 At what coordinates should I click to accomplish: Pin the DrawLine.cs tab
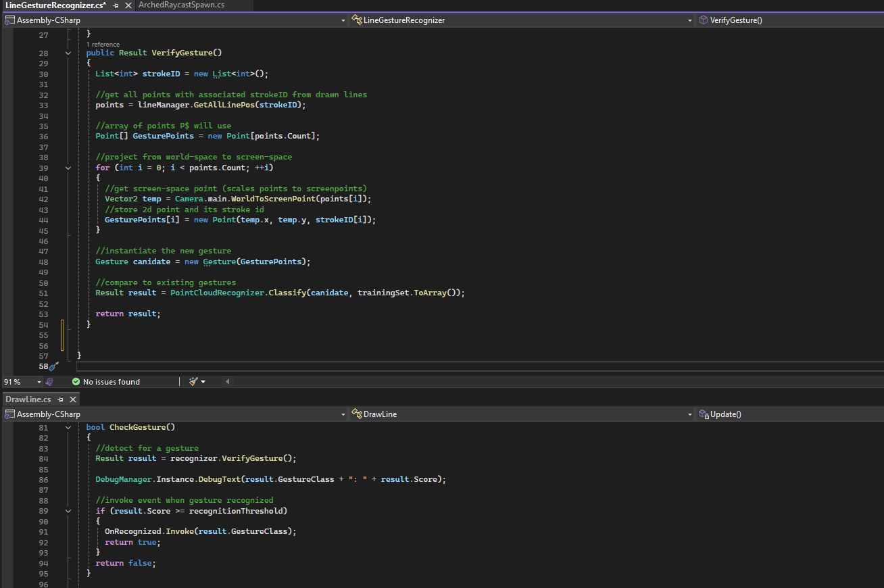coord(60,399)
